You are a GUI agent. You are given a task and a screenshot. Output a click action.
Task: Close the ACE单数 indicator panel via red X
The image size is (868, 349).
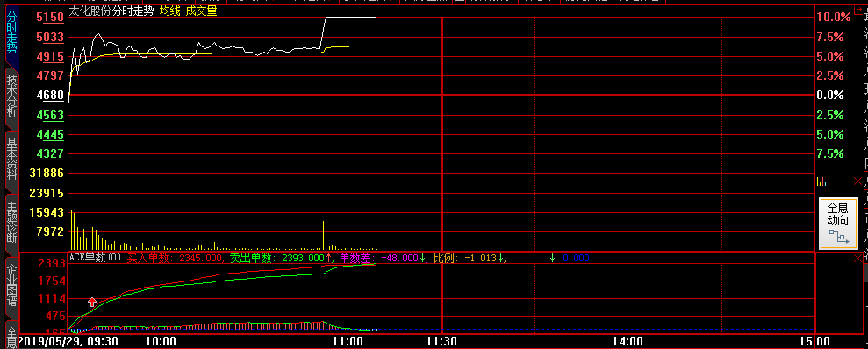coord(857,259)
